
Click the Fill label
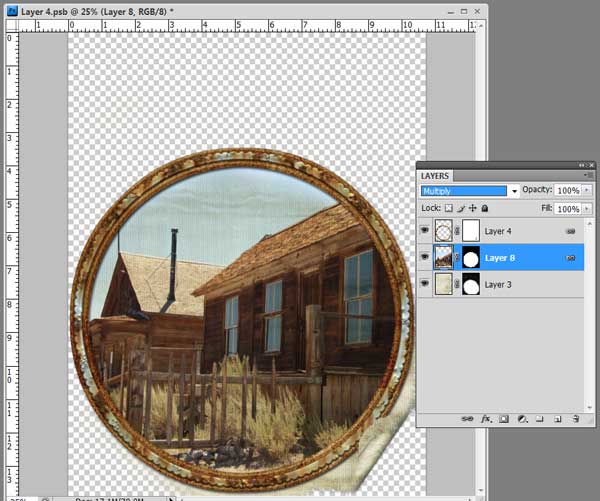click(547, 208)
